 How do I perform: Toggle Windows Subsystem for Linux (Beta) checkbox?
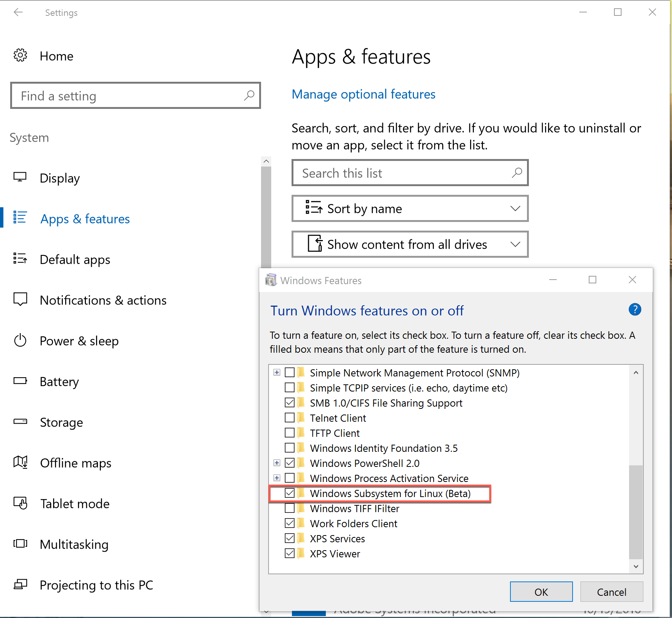pos(290,493)
